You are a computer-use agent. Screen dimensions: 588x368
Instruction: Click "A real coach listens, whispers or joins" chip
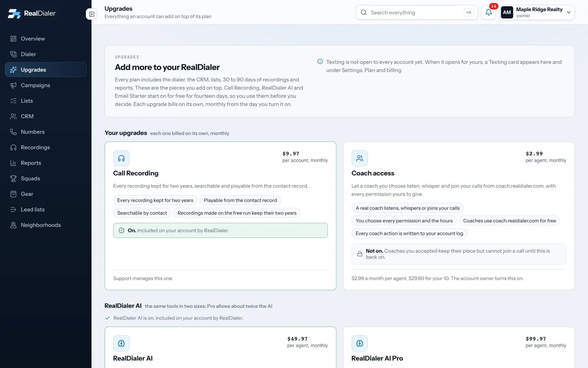click(408, 208)
